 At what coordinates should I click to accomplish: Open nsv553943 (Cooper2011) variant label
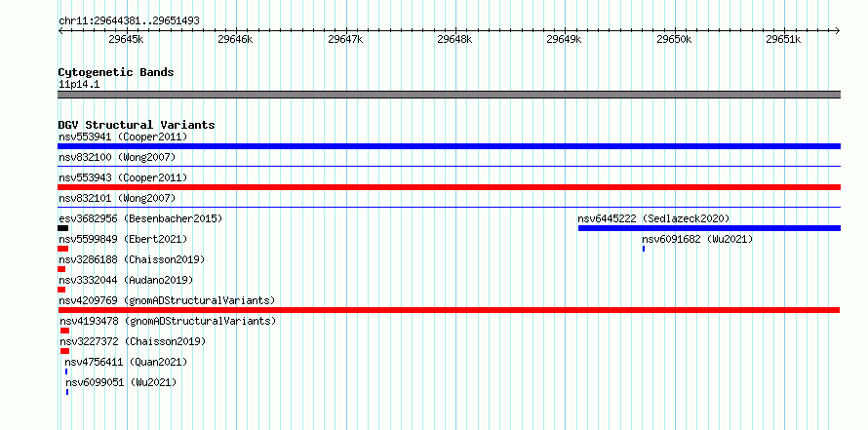tap(123, 177)
